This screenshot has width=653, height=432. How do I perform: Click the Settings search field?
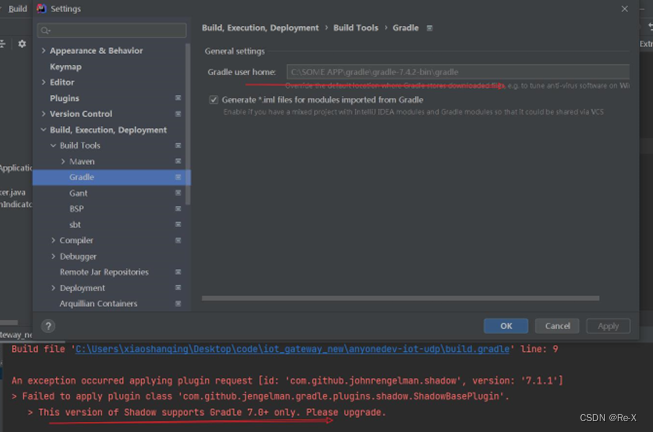click(112, 30)
